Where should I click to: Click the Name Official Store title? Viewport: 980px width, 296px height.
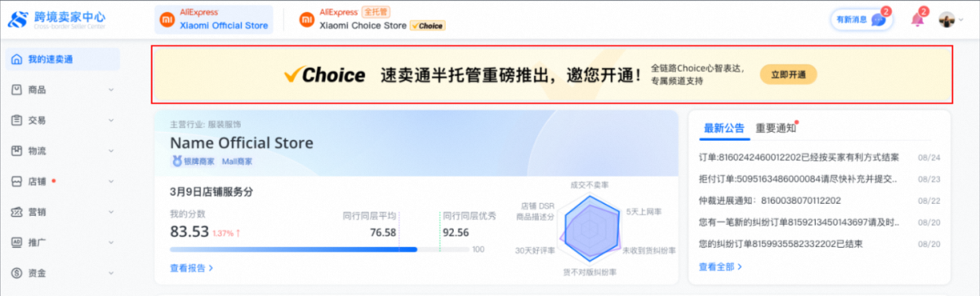pos(241,143)
